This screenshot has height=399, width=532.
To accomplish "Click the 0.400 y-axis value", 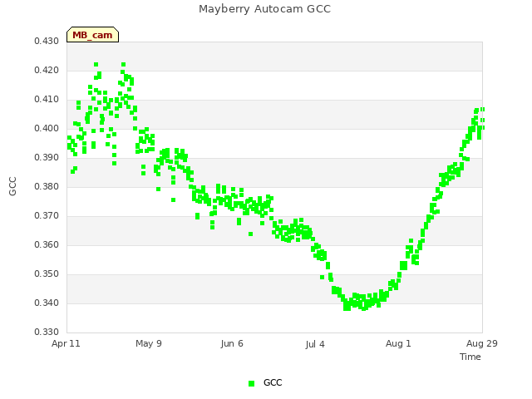I will (x=47, y=129).
